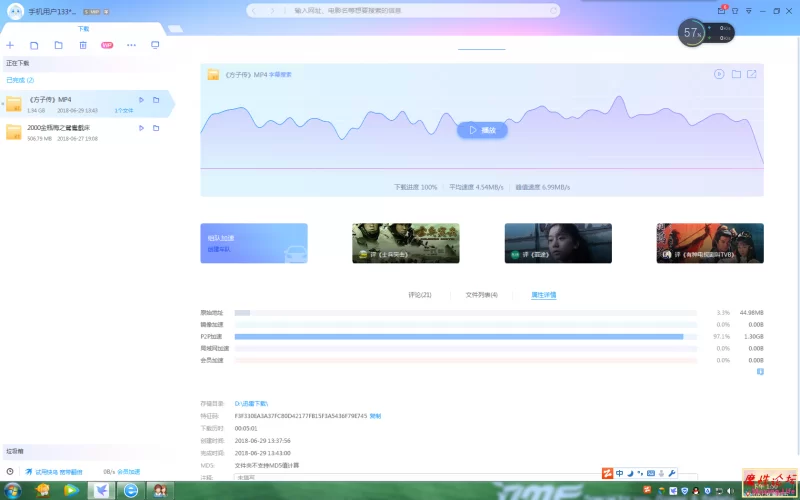Click the 字幕搜索 subtitle search link
Screen dimensions: 800x500
280,74
